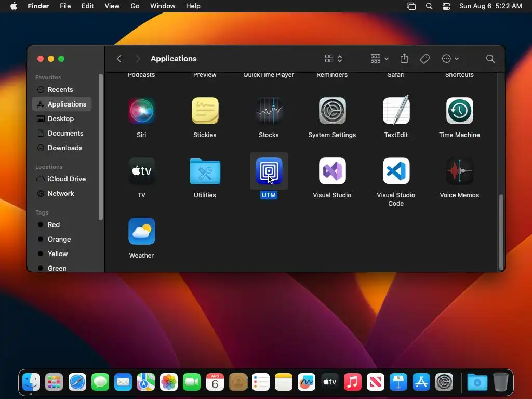The width and height of the screenshot is (532, 399).
Task: Open Photos from the Dock
Action: tap(169, 382)
